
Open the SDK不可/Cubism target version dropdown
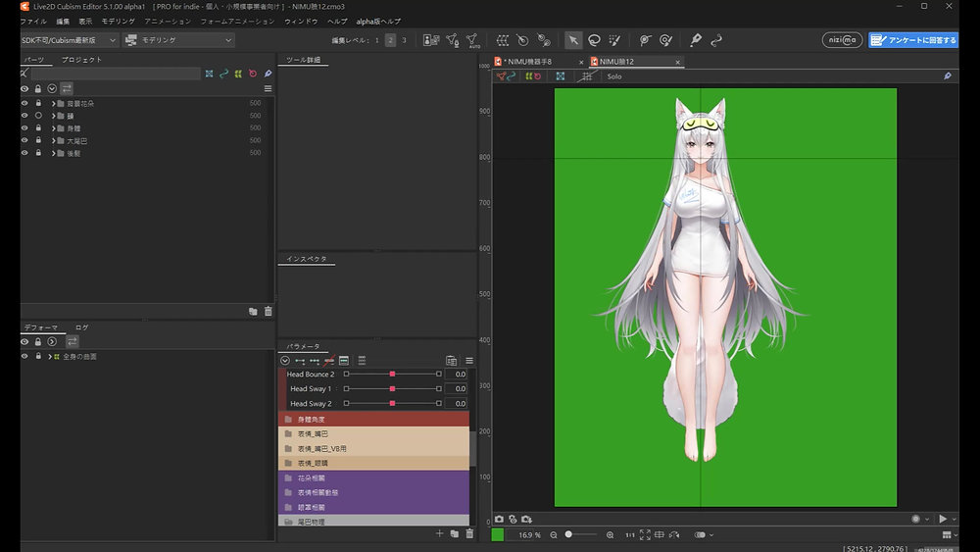pyautogui.click(x=69, y=40)
